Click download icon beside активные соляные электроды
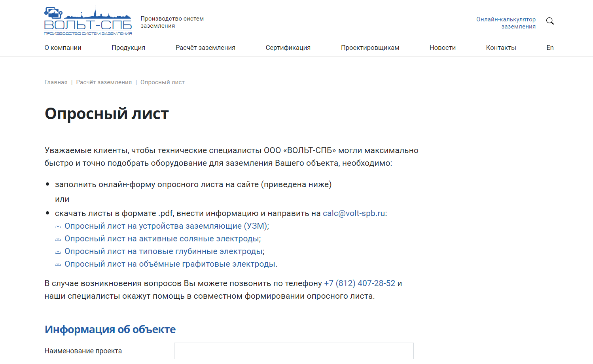 [x=58, y=239]
